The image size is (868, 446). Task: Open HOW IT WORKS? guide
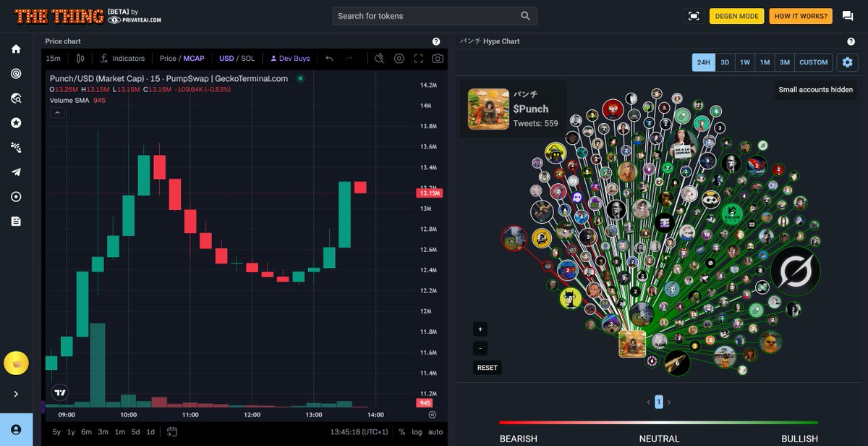801,16
